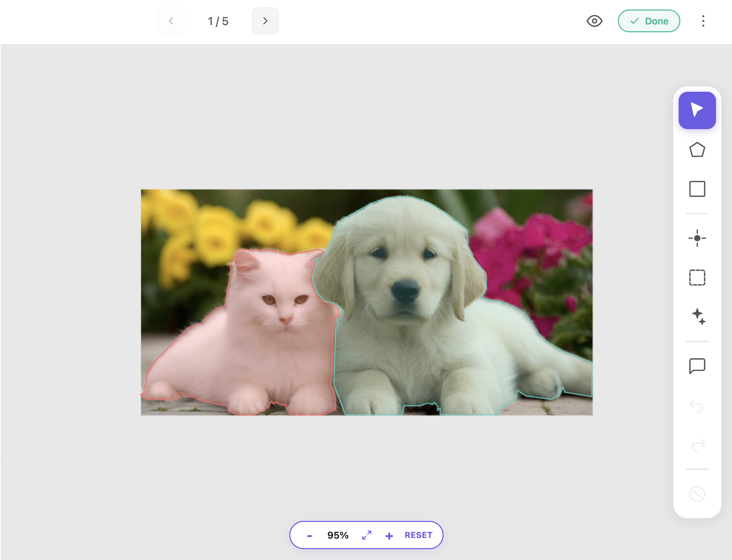Click the disabled skip circle icon

click(697, 494)
